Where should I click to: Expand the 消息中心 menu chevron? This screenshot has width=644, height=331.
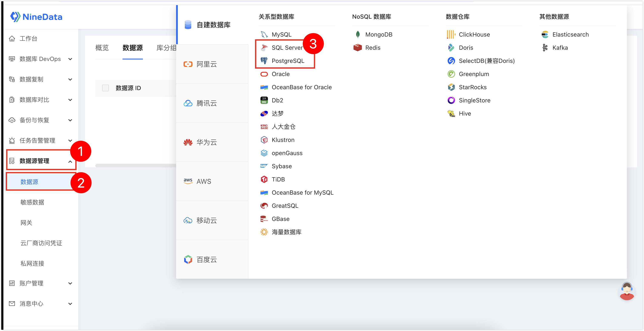coord(70,304)
